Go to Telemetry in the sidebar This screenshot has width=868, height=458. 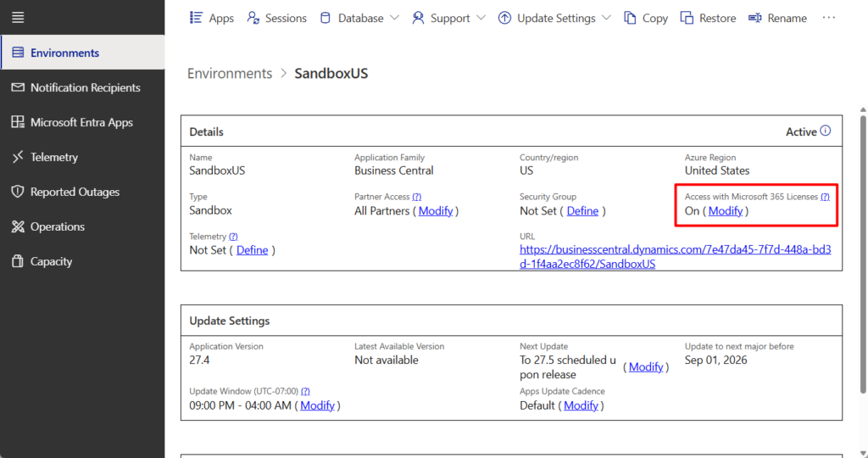(x=53, y=157)
